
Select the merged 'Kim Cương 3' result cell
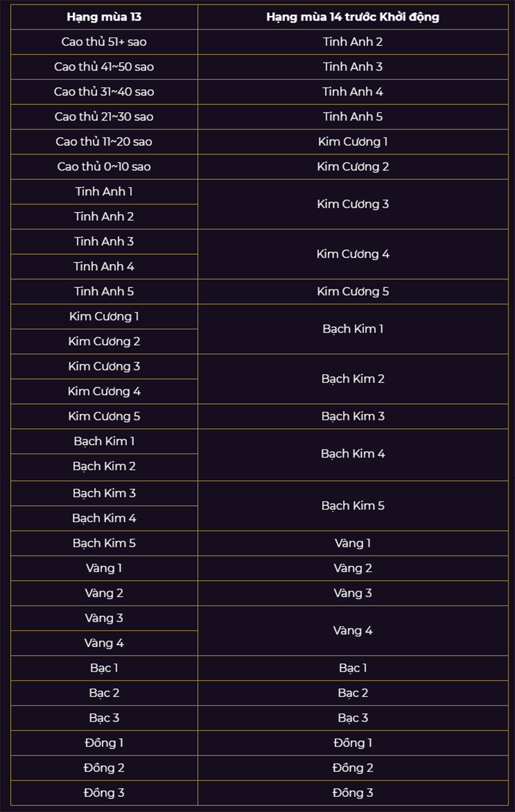pos(353,204)
